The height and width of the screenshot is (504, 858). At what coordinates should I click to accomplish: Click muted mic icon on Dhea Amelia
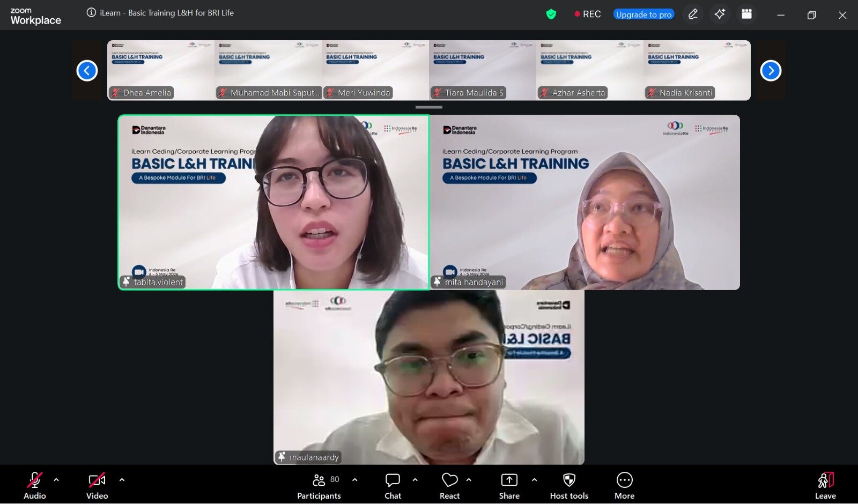click(115, 93)
